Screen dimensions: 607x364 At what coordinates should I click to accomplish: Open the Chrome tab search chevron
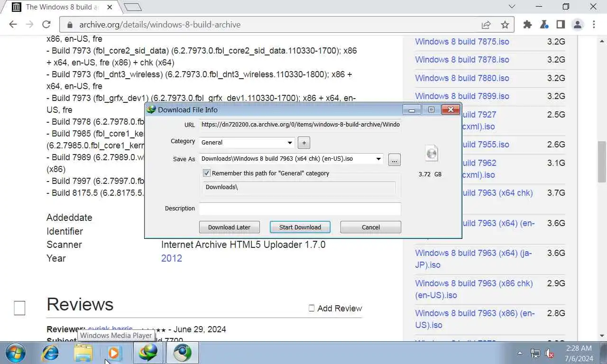(x=512, y=7)
